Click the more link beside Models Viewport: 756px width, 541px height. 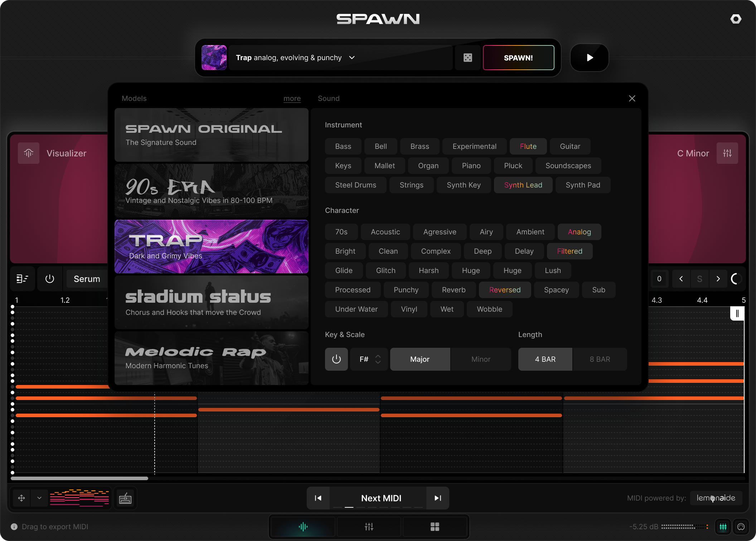click(x=292, y=98)
